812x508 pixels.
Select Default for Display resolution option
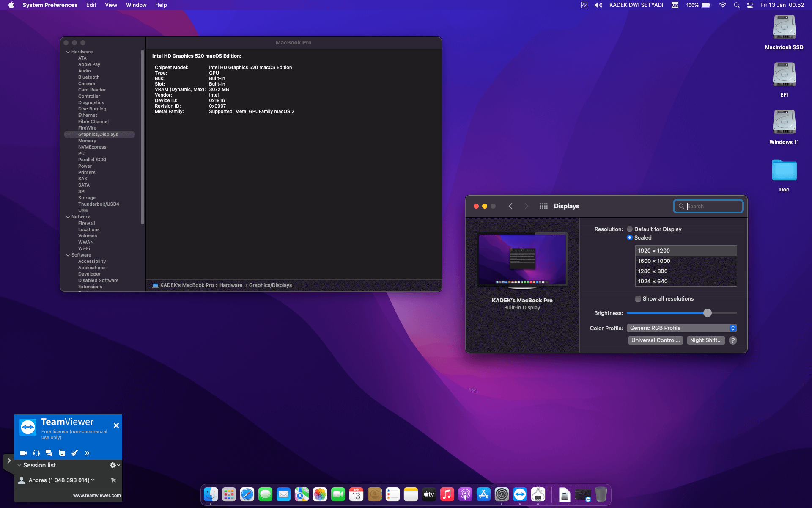click(630, 229)
